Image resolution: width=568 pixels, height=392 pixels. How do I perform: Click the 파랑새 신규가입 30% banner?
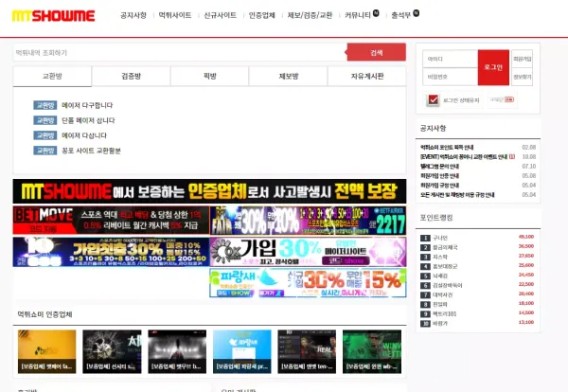pos(309,283)
